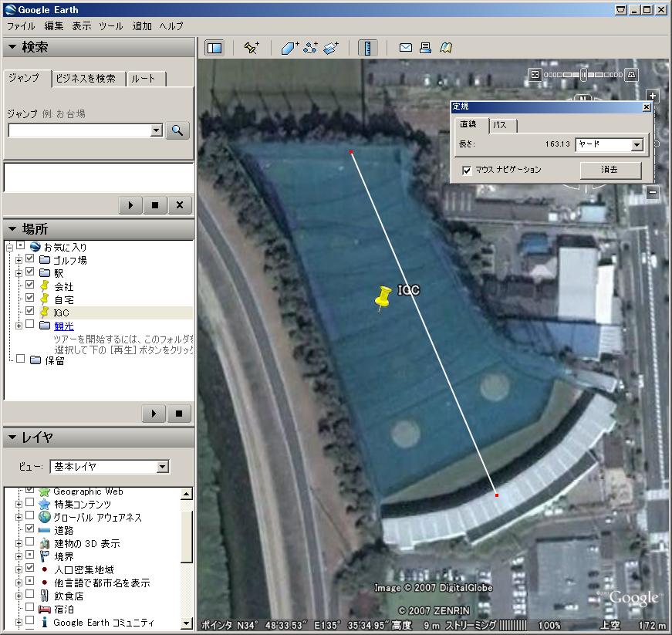Select the 直線 tab in ruler dialog
Screen dimensions: 672x635
468,124
